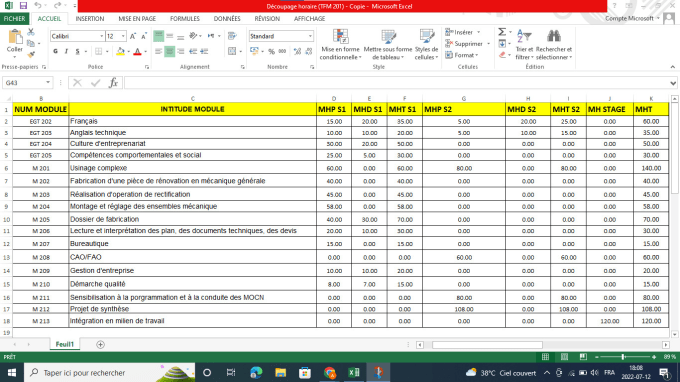Select the Feuil1 sheet tab
Viewport: 680px width, 382px height.
[x=65, y=344]
